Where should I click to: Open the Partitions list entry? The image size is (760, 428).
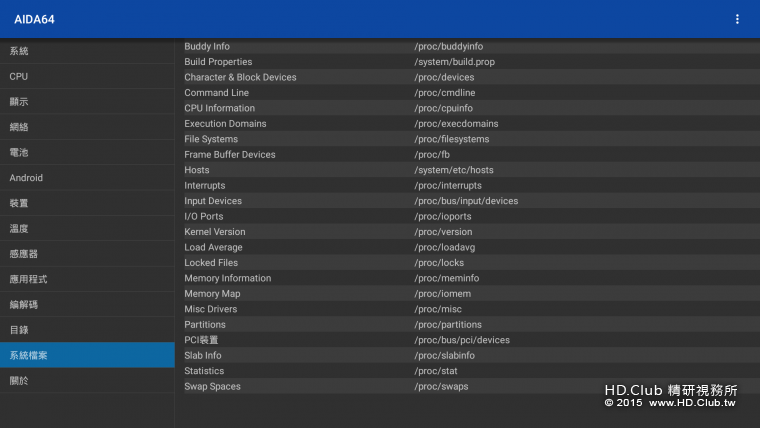[x=207, y=325]
